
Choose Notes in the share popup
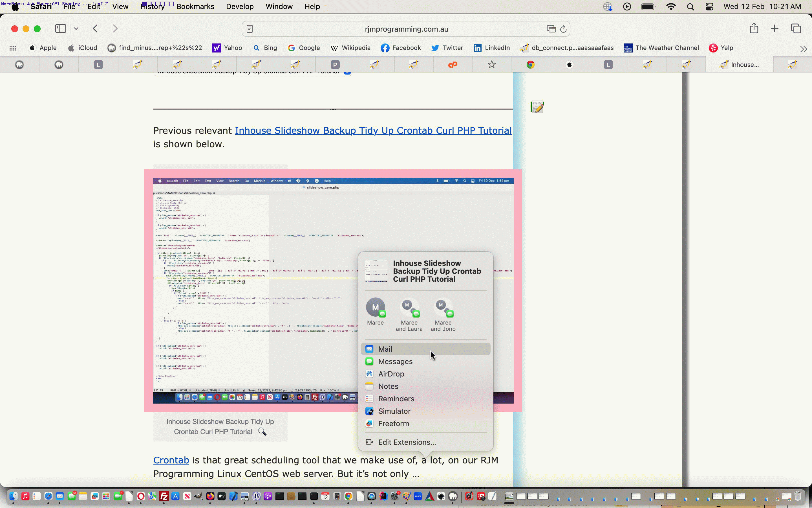425,386
